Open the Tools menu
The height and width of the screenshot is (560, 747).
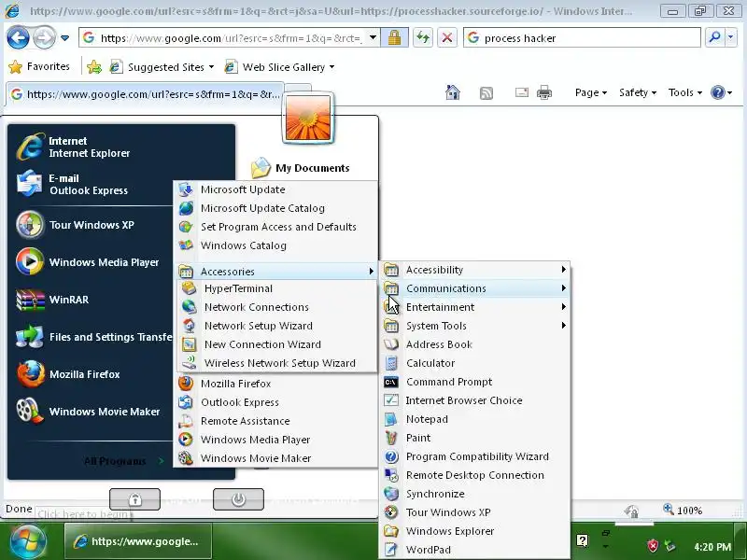[x=685, y=92]
